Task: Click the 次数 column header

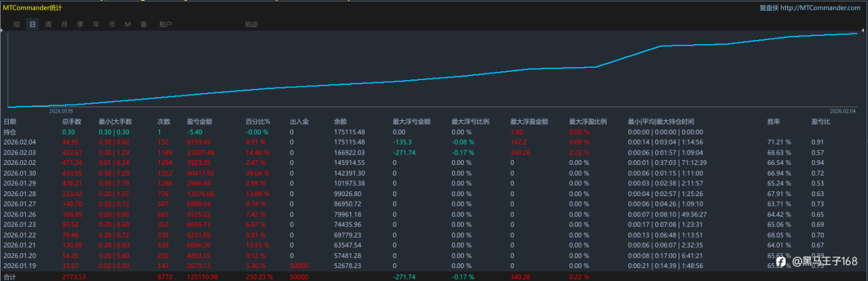Action: pos(164,121)
